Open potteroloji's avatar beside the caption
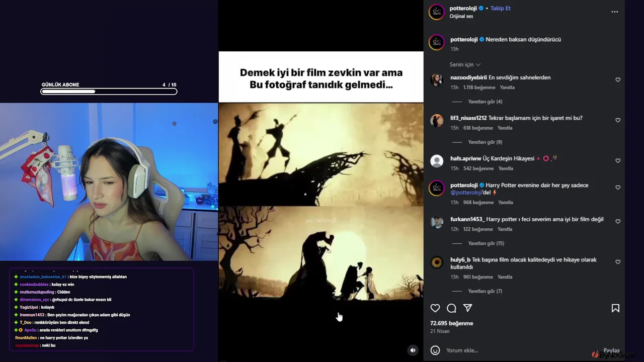644x362 pixels. pyautogui.click(x=437, y=42)
